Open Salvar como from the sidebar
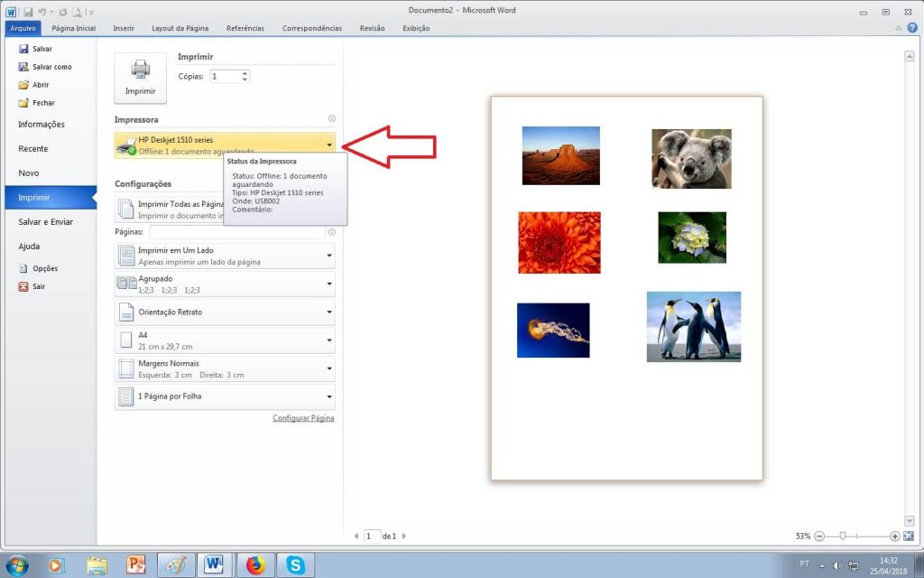The image size is (924, 578). [51, 67]
